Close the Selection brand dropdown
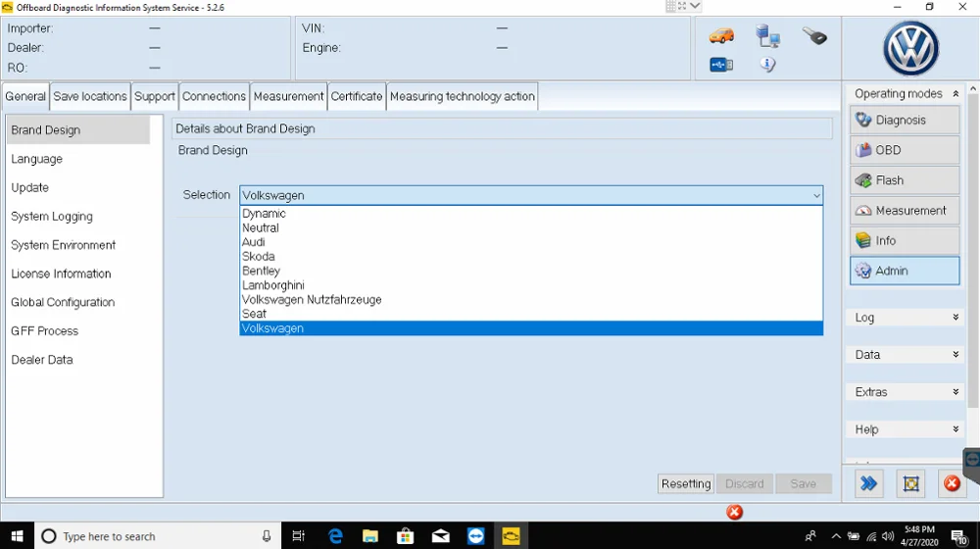The image size is (980, 549). [816, 195]
